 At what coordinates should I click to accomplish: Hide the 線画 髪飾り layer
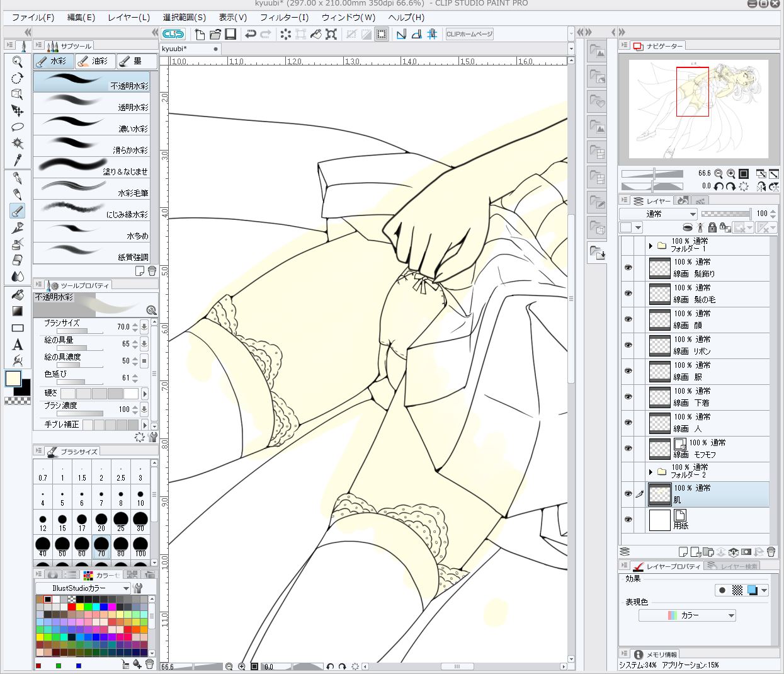point(628,268)
